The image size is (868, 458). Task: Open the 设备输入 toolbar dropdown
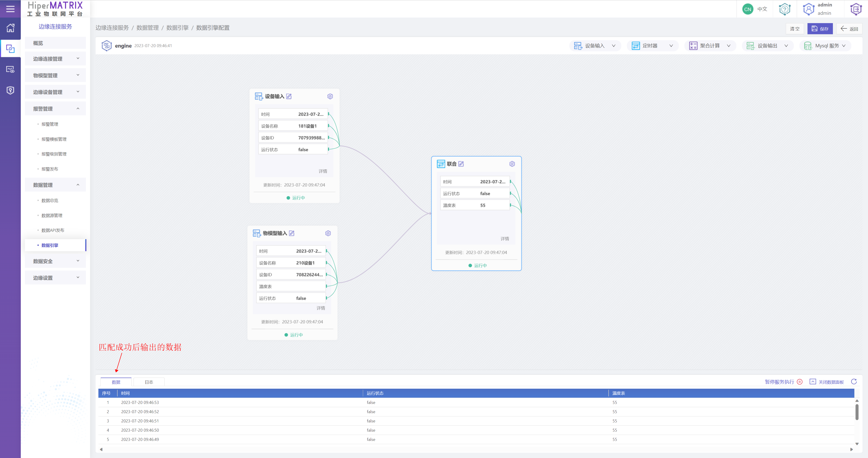595,46
